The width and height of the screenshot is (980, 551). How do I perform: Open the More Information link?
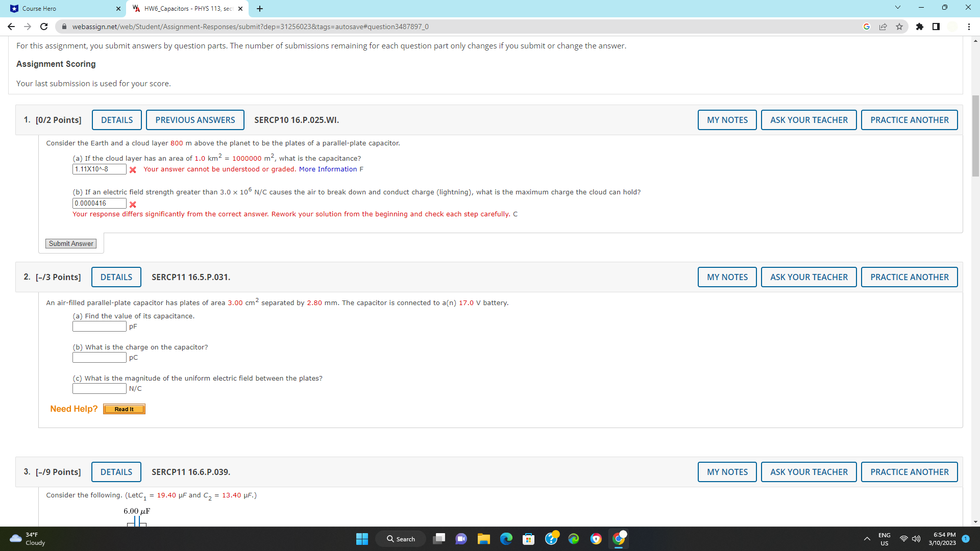pos(328,169)
